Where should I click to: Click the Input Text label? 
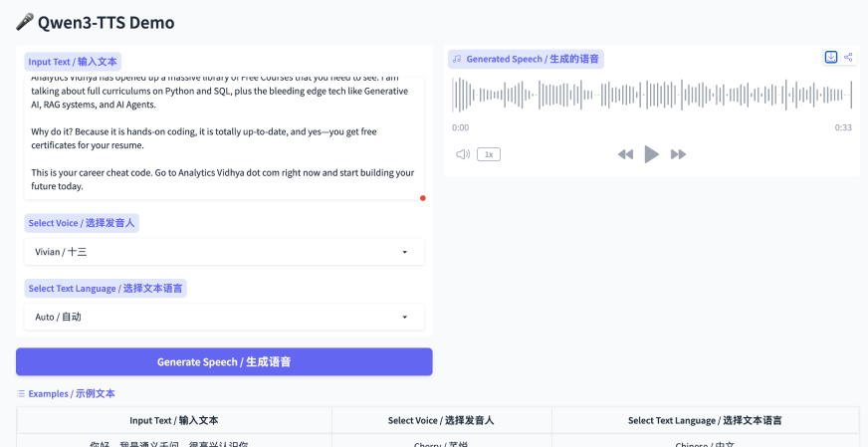(73, 62)
